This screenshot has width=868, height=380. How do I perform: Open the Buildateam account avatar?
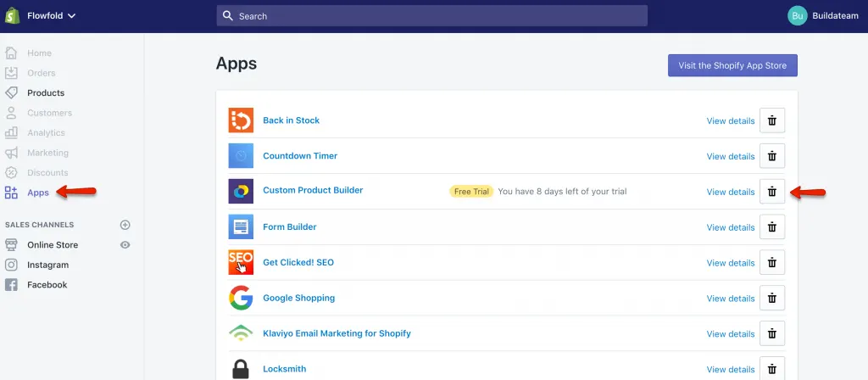pos(797,16)
